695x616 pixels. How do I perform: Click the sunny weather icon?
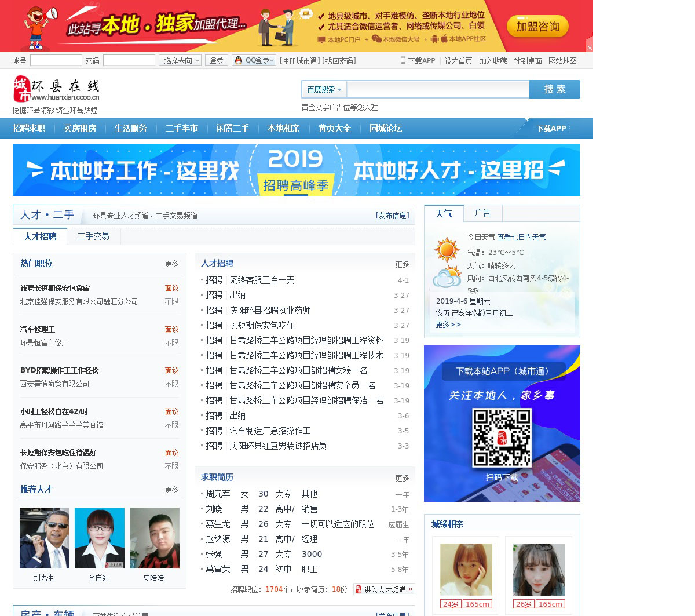[447, 250]
